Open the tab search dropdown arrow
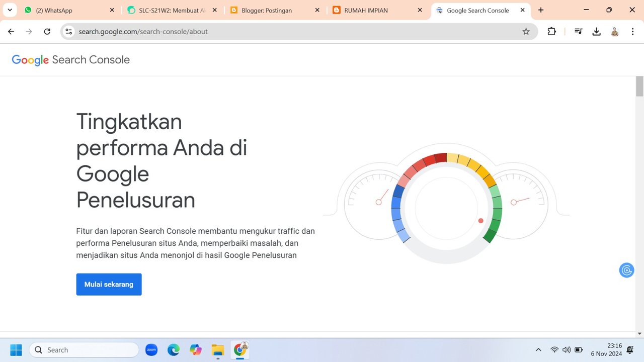 [x=10, y=10]
